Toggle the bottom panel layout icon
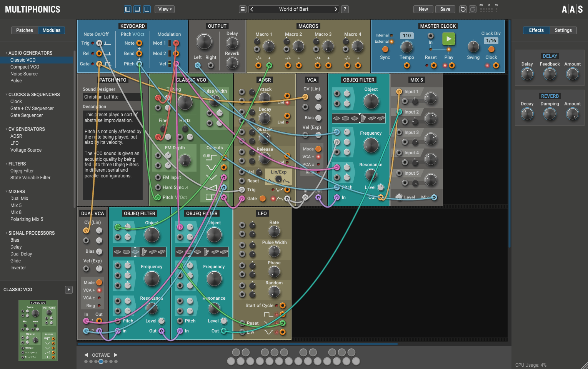The height and width of the screenshot is (369, 588). coord(137,9)
